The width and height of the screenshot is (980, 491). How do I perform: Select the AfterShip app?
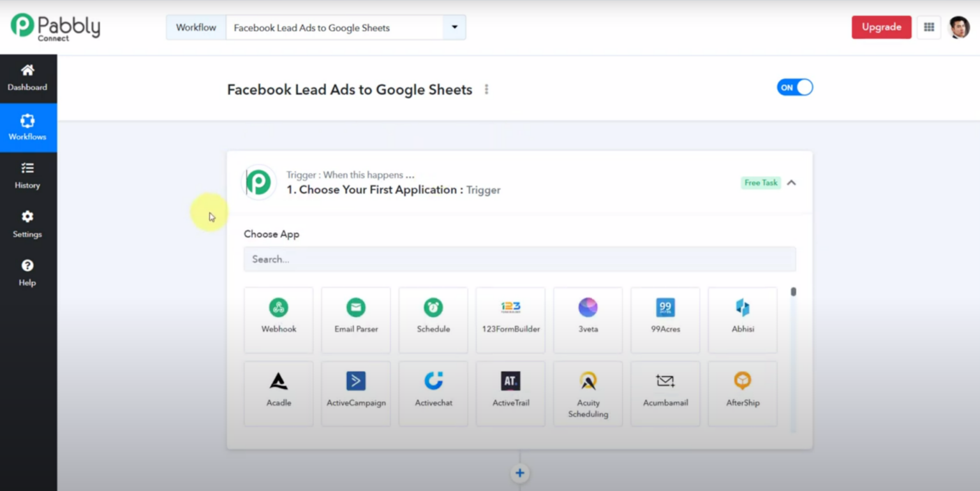[742, 393]
